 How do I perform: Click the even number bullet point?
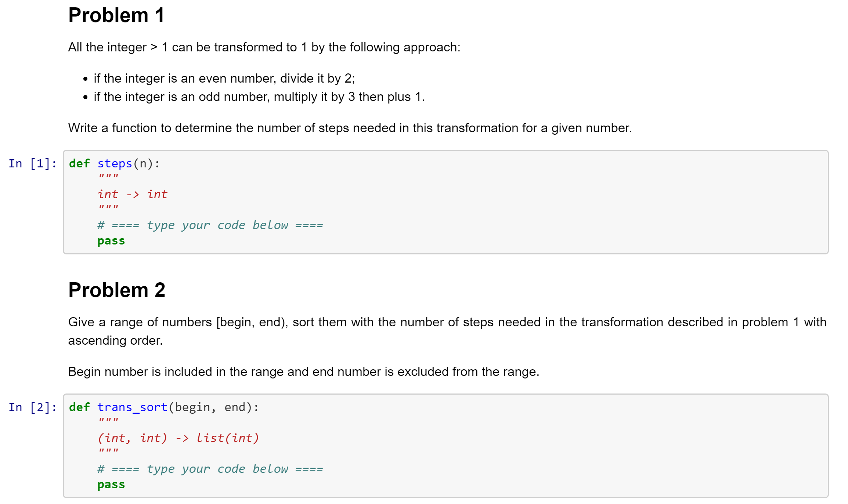click(224, 79)
